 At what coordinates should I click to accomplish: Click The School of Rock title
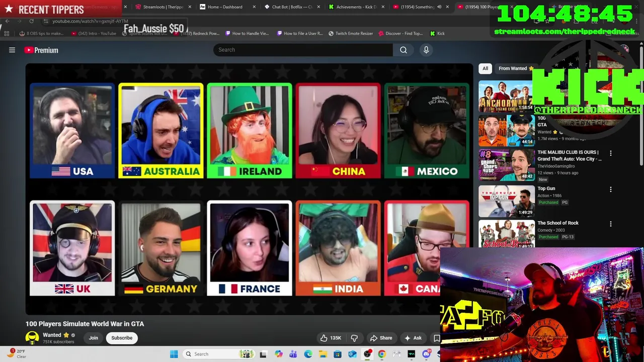558,223
